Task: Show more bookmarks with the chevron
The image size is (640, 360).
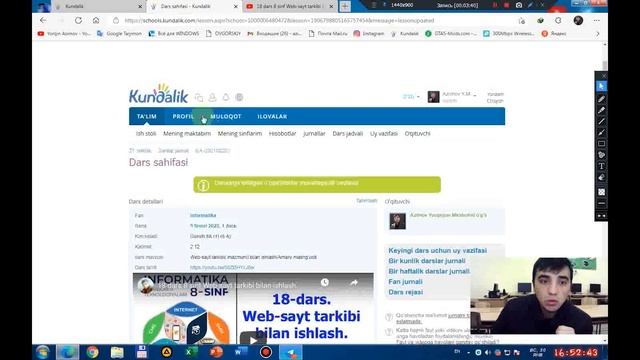Action: (598, 34)
